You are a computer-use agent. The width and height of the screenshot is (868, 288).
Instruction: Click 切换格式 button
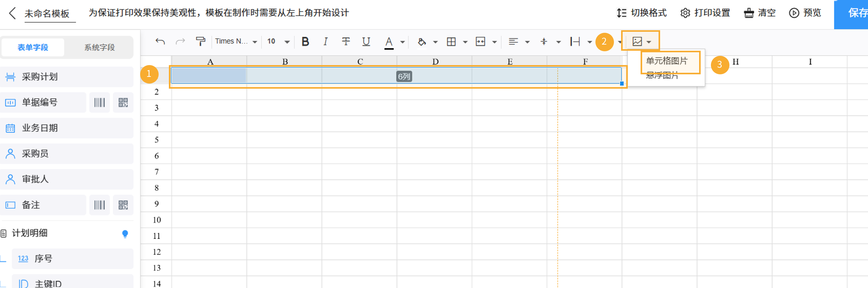[642, 13]
